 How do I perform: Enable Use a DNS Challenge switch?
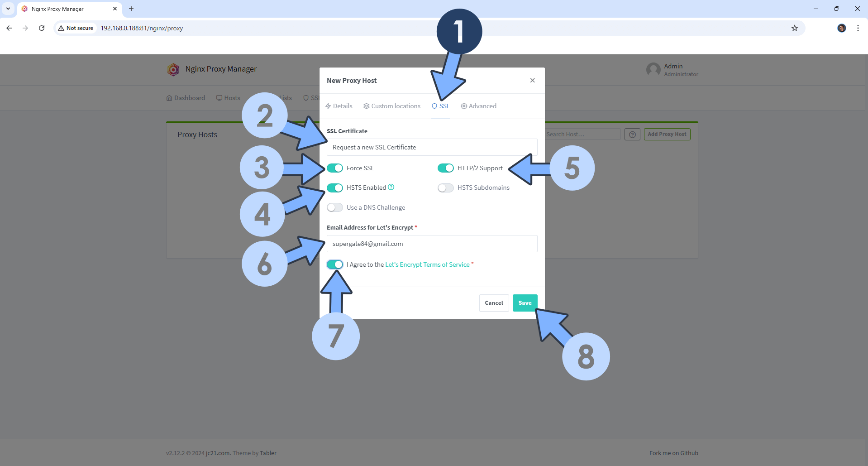335,207
